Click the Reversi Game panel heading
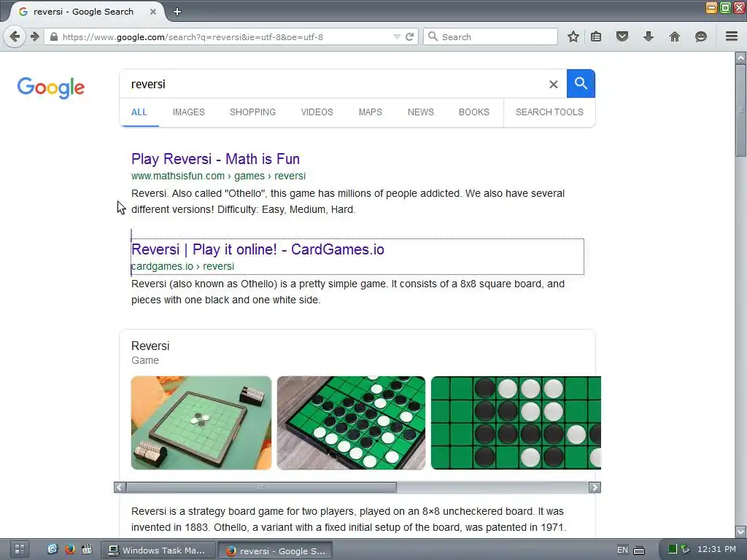 pos(150,346)
